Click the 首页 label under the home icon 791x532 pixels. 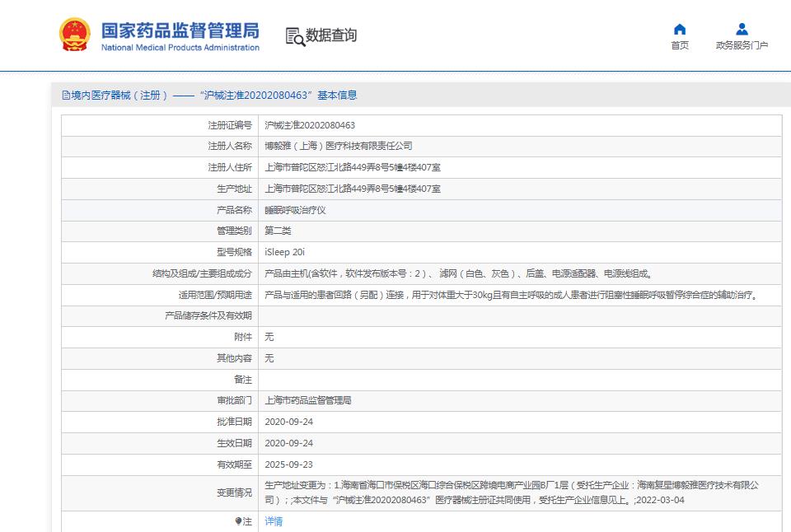click(x=678, y=45)
